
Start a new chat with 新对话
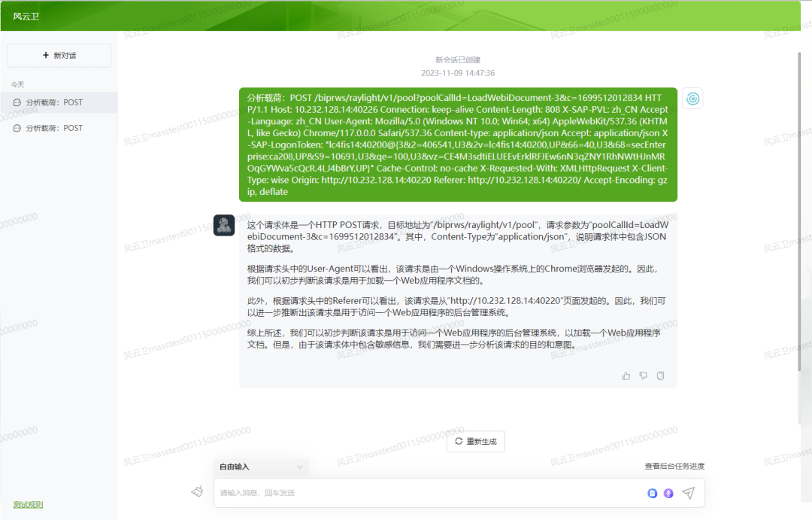pos(59,56)
